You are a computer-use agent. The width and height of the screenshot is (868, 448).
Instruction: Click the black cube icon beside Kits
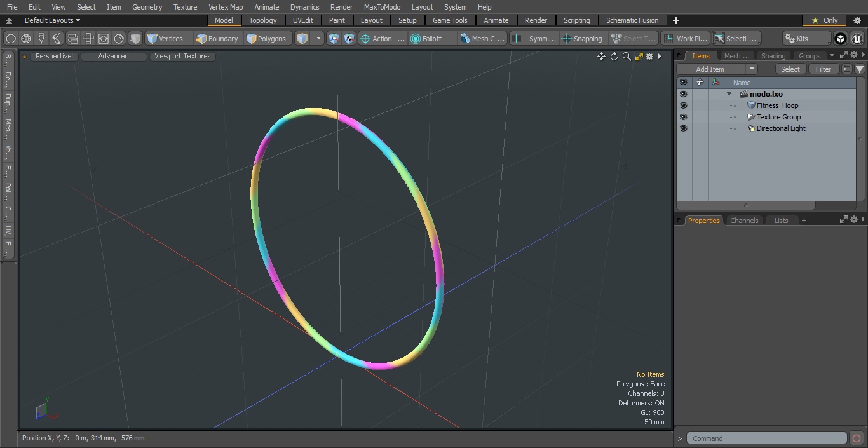pyautogui.click(x=841, y=39)
